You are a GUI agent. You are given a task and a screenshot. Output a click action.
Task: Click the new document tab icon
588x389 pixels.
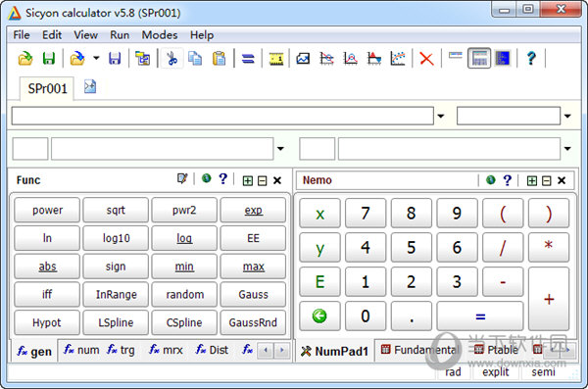tap(90, 86)
